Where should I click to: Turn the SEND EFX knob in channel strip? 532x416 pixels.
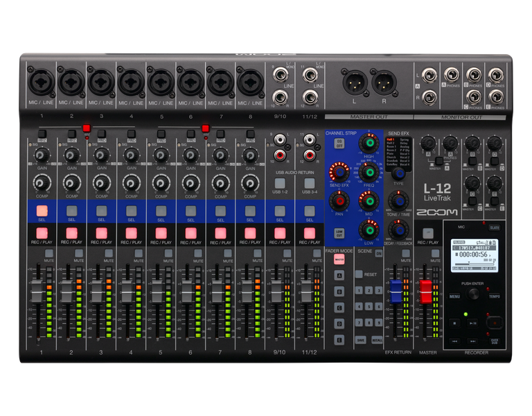(x=339, y=172)
